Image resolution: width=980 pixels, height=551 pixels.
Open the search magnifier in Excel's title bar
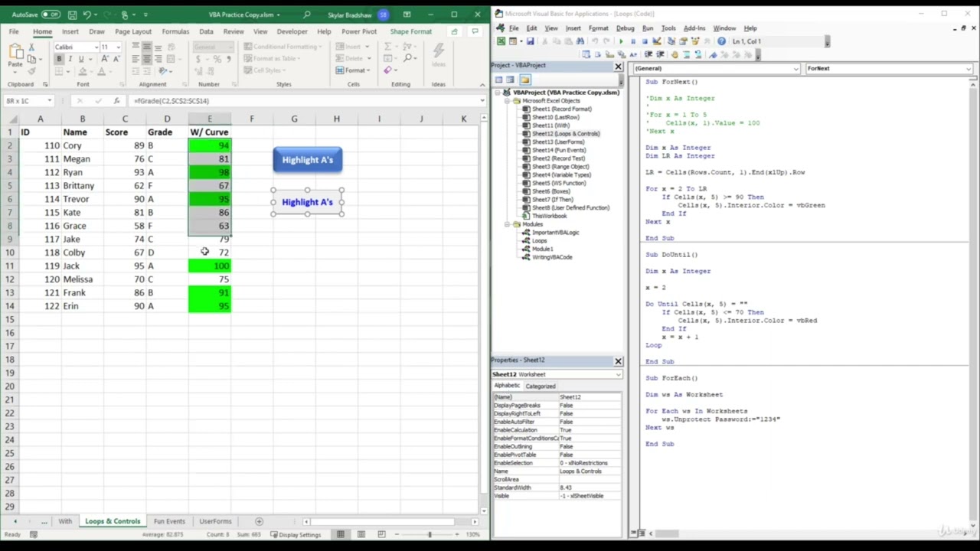(306, 15)
